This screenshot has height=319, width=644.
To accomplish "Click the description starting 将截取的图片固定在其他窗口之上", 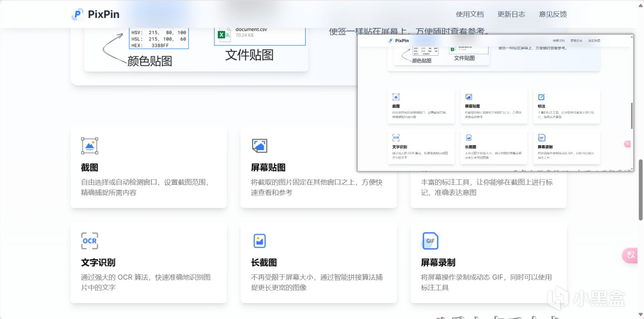I will coord(317,187).
